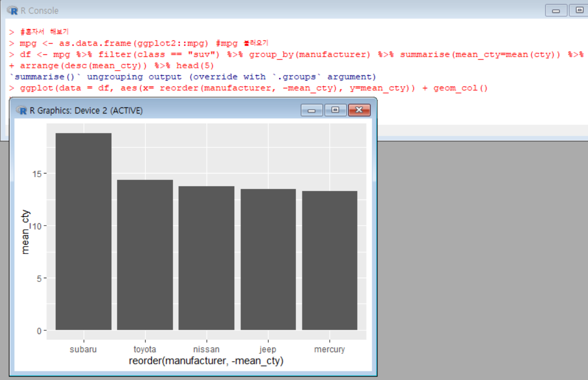Click the toyota bar in the chart
This screenshot has height=380, width=588.
(x=145, y=255)
